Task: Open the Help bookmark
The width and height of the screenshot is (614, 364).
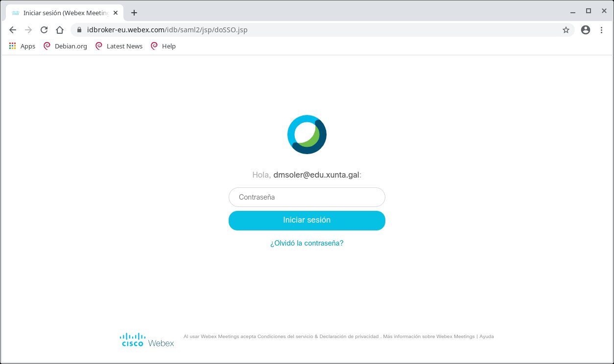Action: point(163,46)
